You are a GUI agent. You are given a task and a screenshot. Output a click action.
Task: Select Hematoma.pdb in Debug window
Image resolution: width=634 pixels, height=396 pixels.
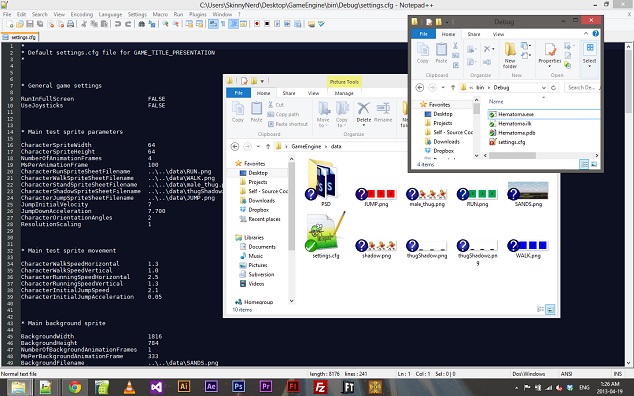point(512,133)
